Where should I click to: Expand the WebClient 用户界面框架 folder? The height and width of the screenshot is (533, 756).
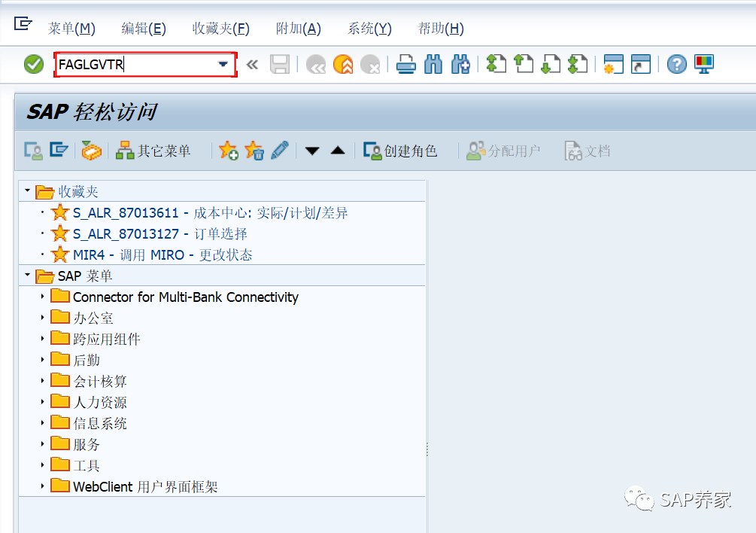[42, 486]
